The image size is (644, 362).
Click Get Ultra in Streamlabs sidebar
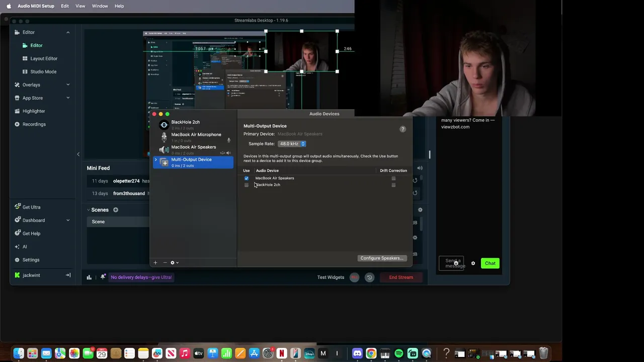coord(31,207)
